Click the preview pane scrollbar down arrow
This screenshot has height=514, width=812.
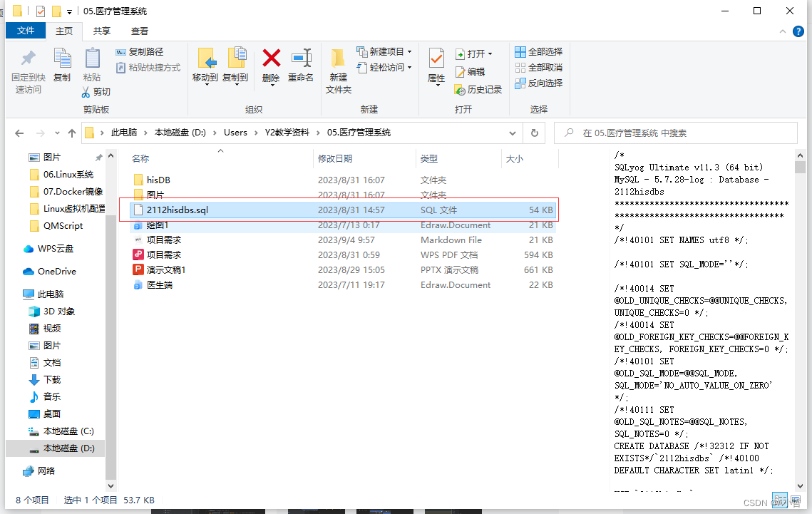coord(800,486)
